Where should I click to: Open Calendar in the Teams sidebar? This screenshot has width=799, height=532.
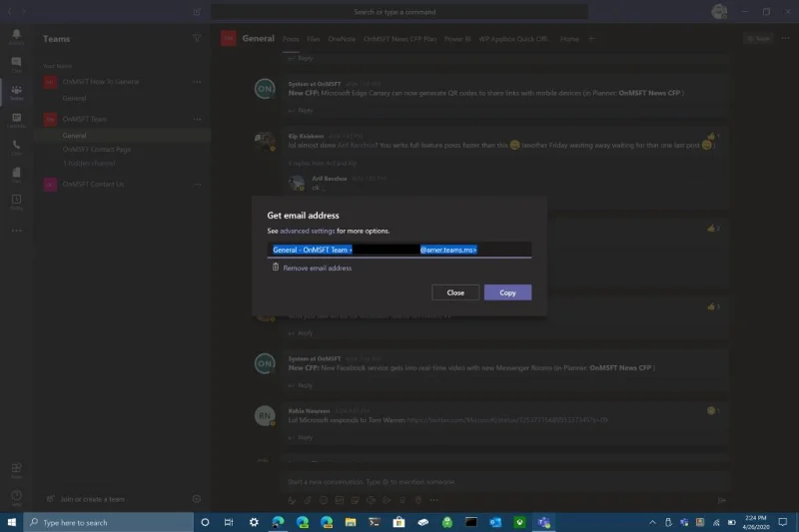click(16, 120)
